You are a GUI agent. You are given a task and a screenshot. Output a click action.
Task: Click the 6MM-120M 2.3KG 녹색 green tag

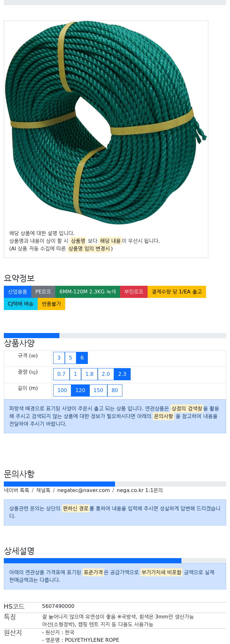[88, 292]
